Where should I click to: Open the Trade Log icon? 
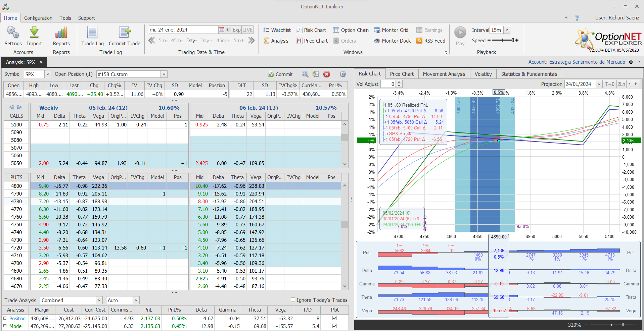pyautogui.click(x=92, y=33)
